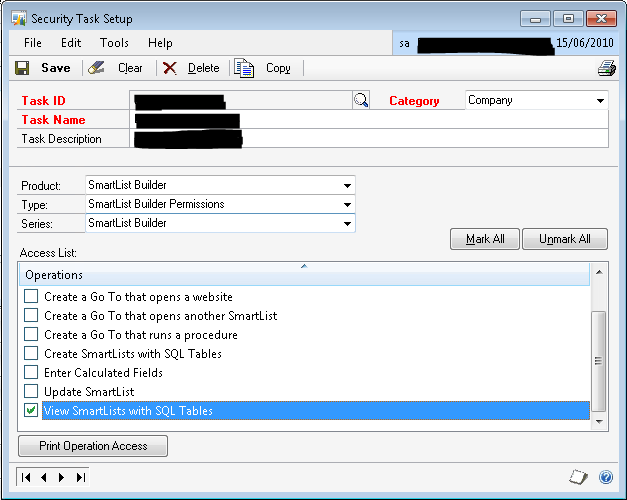Save the security task
Screen dimensions: 627x500
coord(44,68)
